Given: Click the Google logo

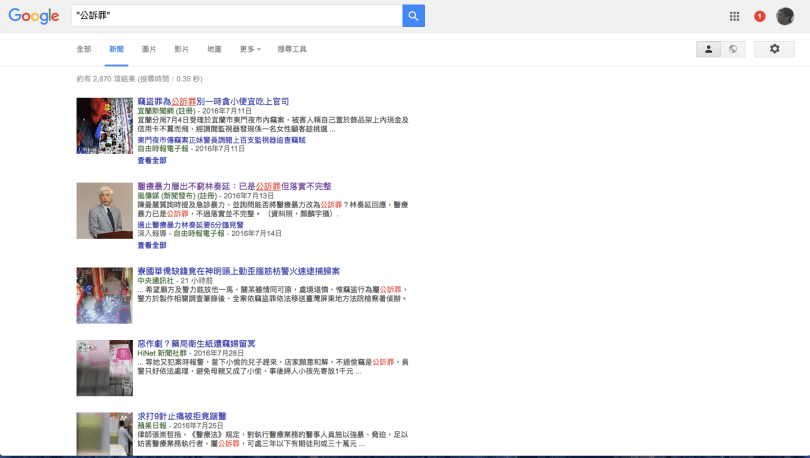Looking at the screenshot, I should click(x=34, y=16).
